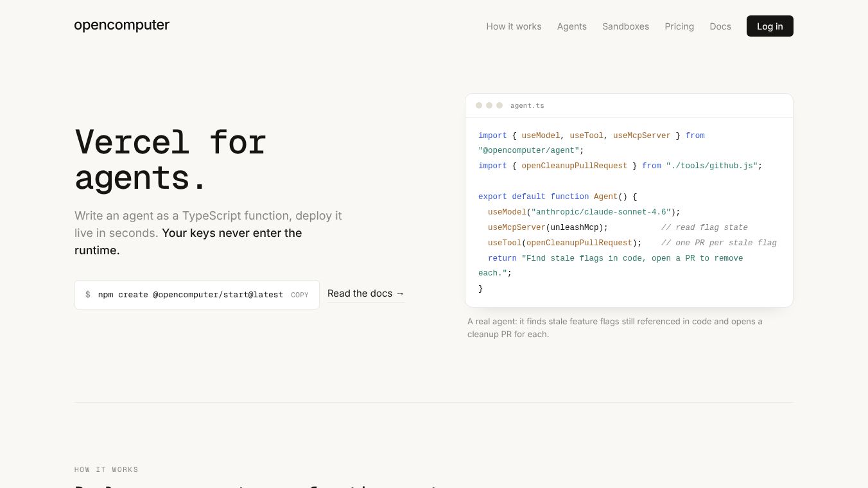Click the npm create @opencomputer/start@latest command text
868x488 pixels.
(191, 295)
